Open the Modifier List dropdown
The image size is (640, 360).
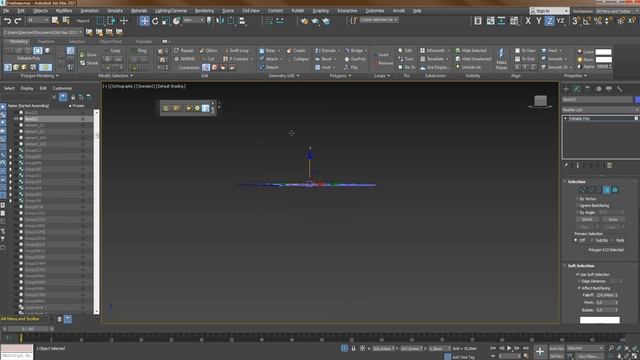tap(600, 110)
